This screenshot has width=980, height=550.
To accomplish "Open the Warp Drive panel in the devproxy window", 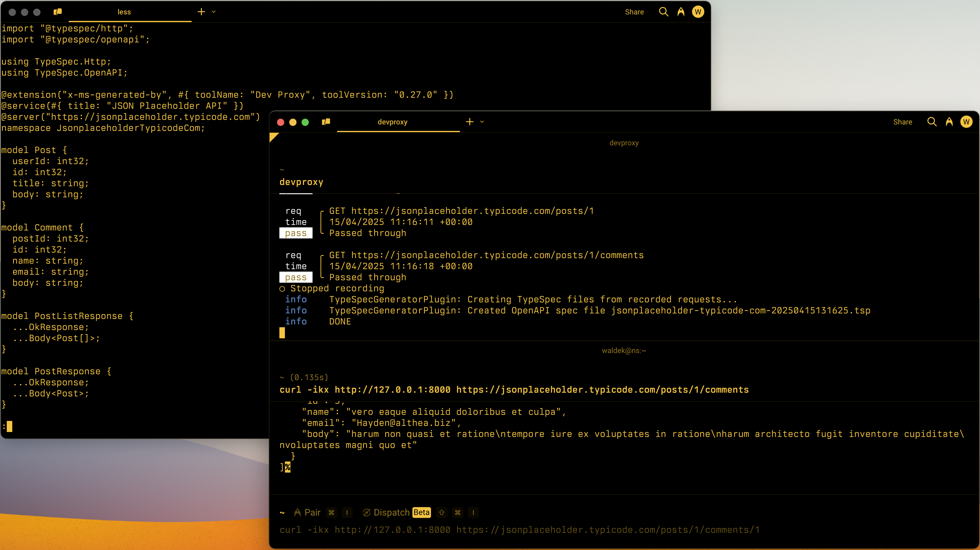I will tap(326, 122).
